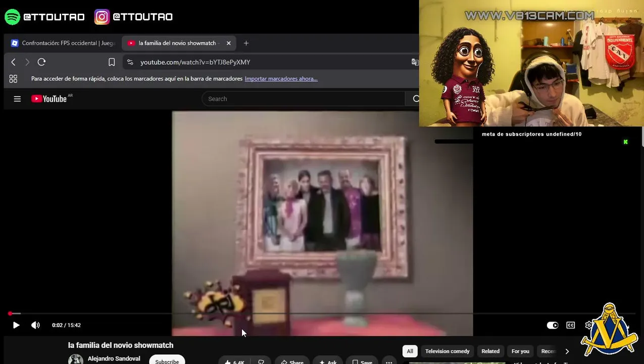This screenshot has width=644, height=364.
Task: Select the 'la familia del novio showmatch' tab
Action: pyautogui.click(x=179, y=43)
